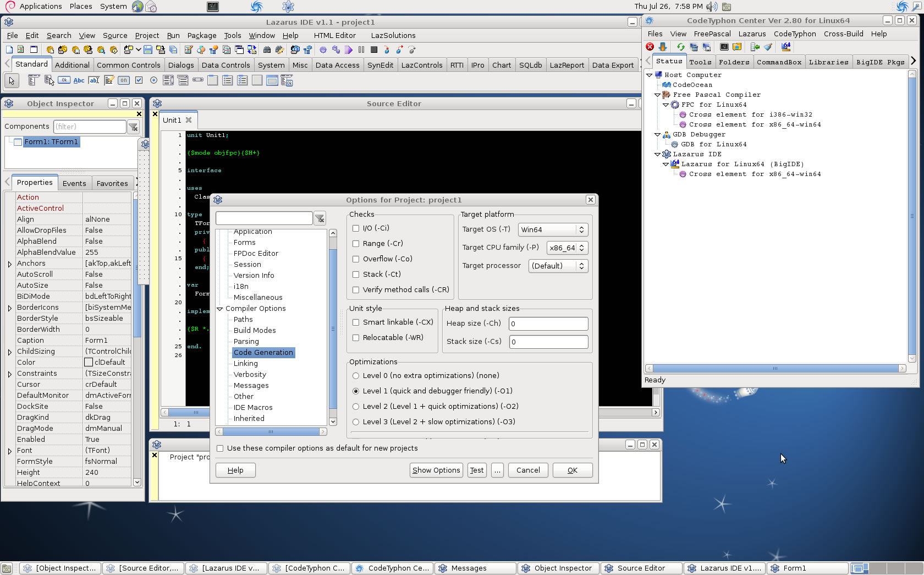Expand the Anchors property in Object Inspector
Image resolution: width=924 pixels, height=575 pixels.
pyautogui.click(x=10, y=264)
